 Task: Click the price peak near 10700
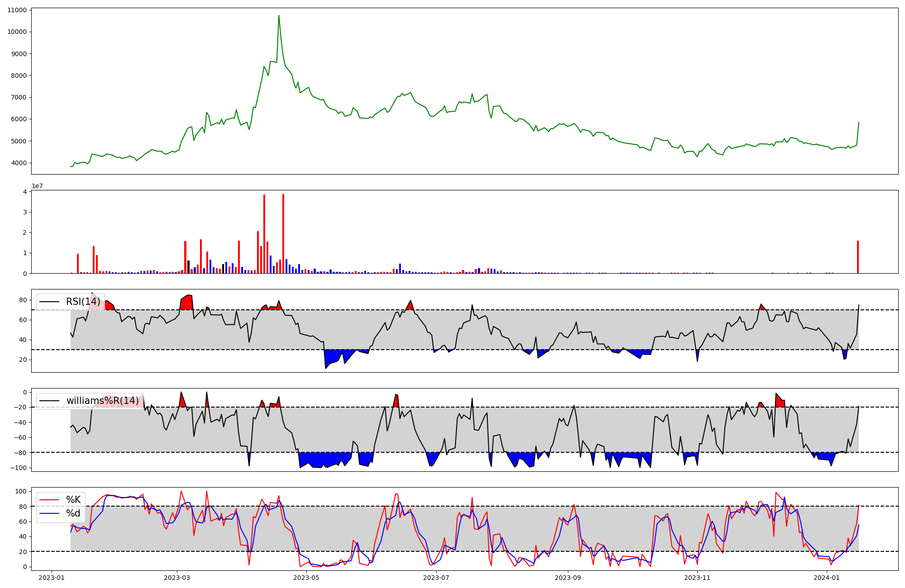click(x=279, y=15)
